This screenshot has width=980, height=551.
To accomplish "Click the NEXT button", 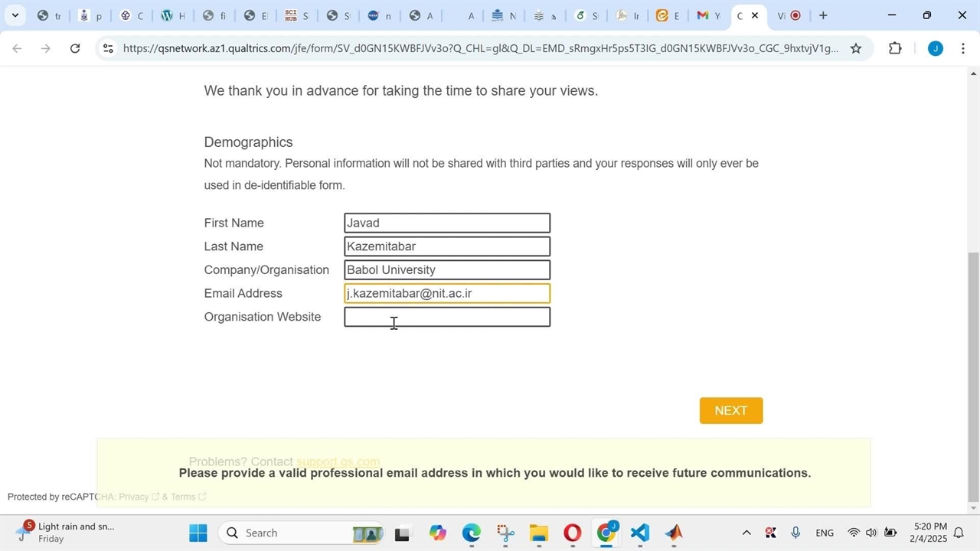I will coord(730,411).
